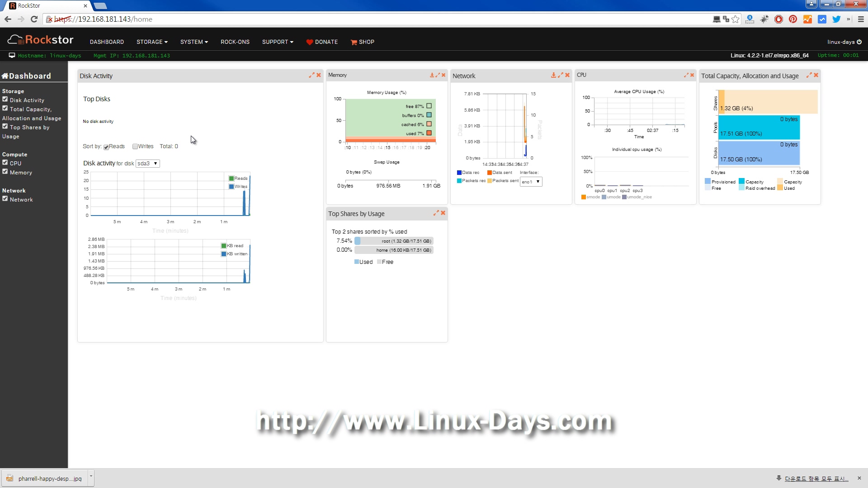The width and height of the screenshot is (868, 488).
Task: Expand the Memory widget
Action: click(x=438, y=75)
